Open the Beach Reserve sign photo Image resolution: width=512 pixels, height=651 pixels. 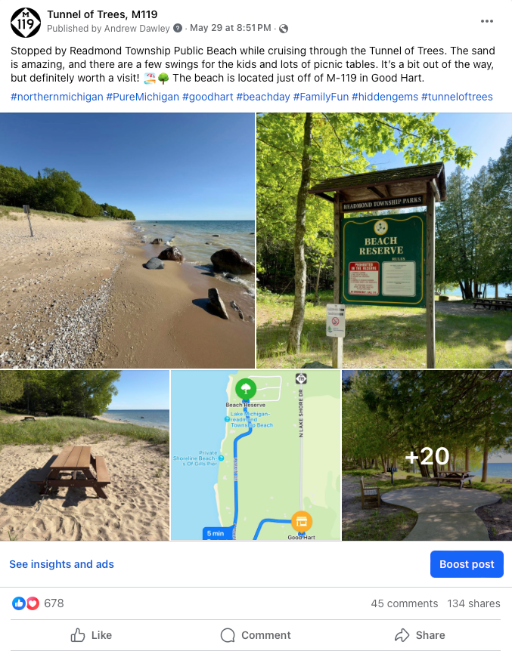pos(384,240)
